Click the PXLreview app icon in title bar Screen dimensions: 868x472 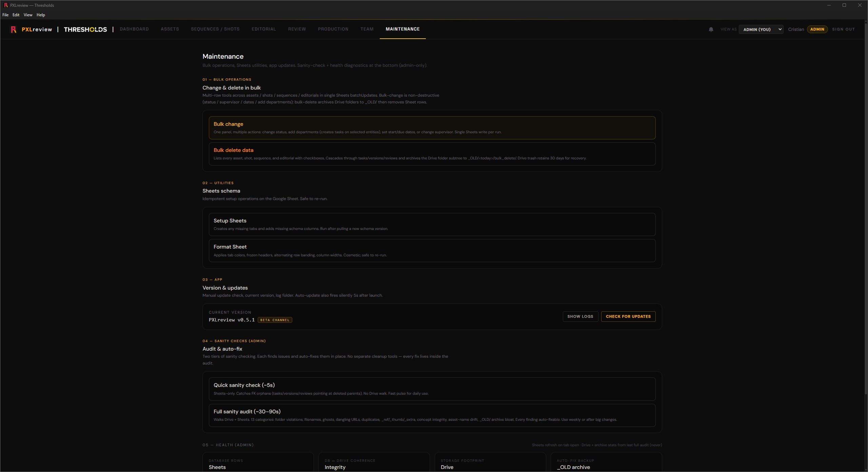(x=5, y=5)
